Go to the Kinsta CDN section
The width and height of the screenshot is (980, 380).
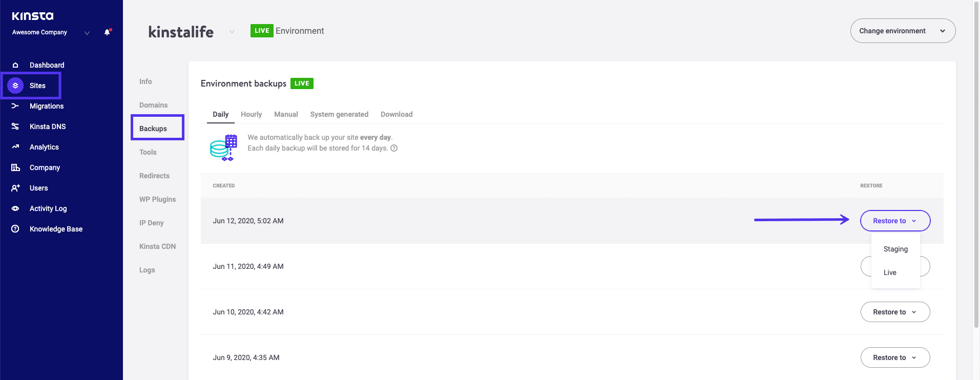coord(157,246)
